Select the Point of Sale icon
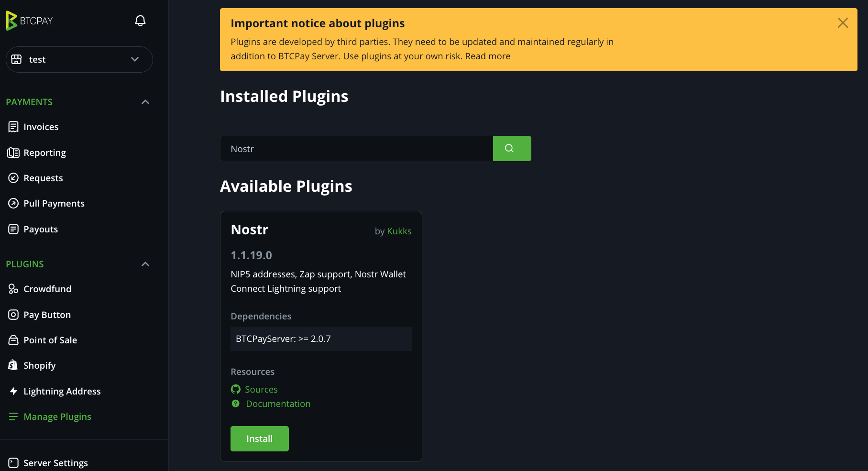Image resolution: width=868 pixels, height=471 pixels. [x=14, y=340]
